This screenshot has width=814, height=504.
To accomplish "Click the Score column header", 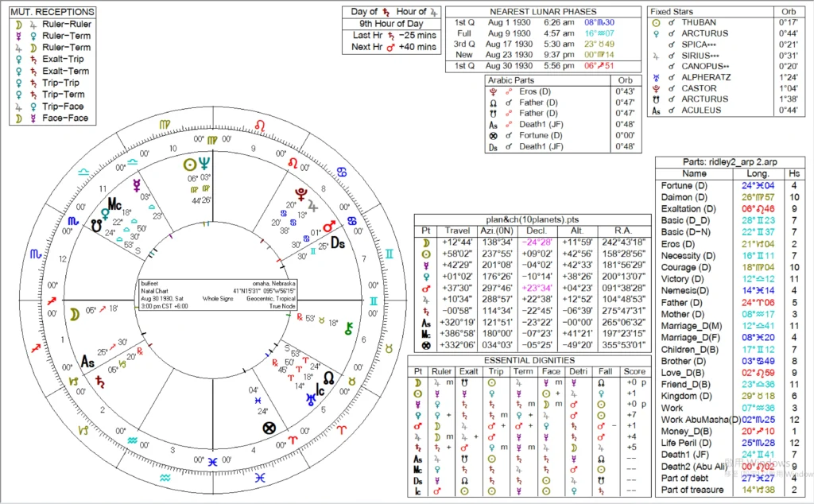I will [x=634, y=371].
